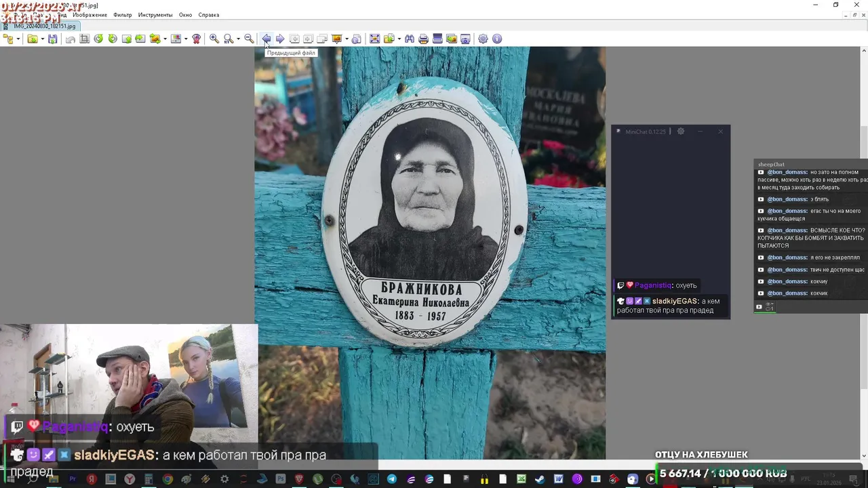
Task: Open the Инструменты menu
Action: pyautogui.click(x=155, y=15)
